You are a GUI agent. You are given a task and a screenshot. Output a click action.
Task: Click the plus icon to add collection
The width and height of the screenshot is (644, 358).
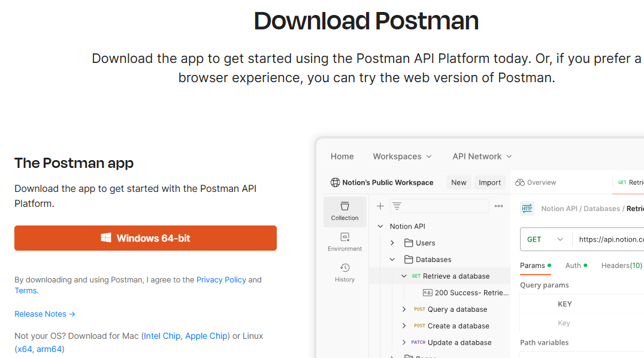coord(380,206)
